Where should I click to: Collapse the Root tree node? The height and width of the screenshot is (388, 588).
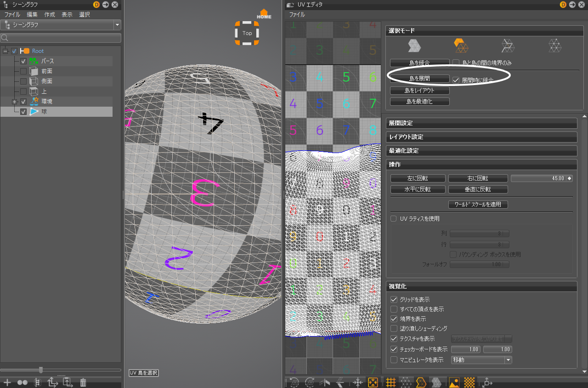click(x=6, y=51)
